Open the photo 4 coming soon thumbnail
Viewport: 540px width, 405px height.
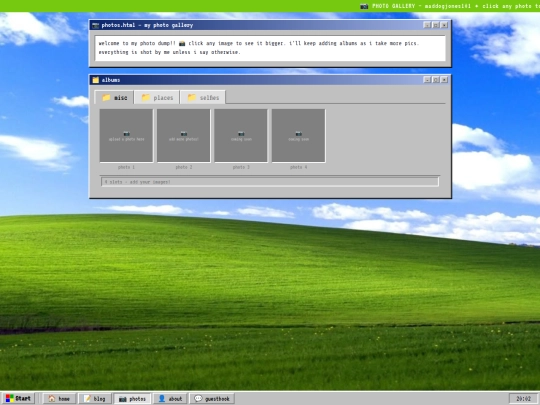299,136
